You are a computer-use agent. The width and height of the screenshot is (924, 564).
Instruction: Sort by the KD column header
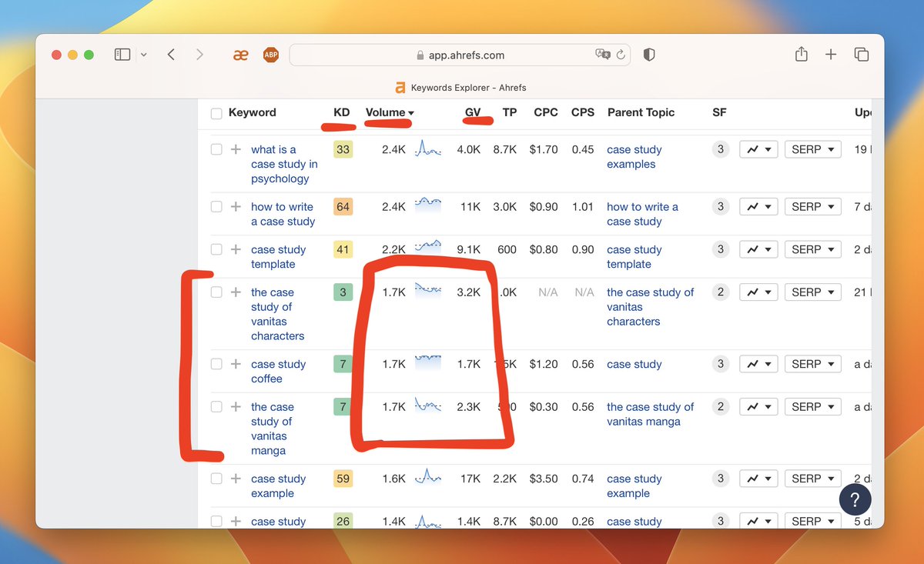coord(341,112)
